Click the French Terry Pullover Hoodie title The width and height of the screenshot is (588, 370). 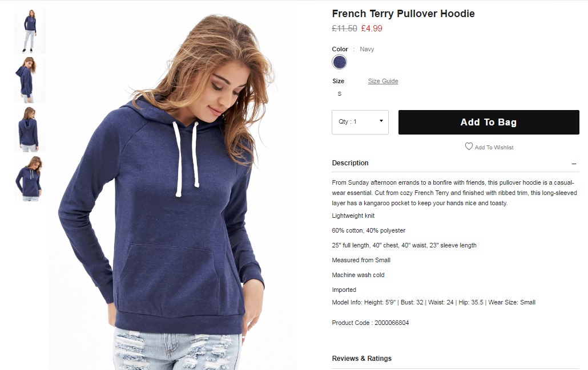coord(403,14)
